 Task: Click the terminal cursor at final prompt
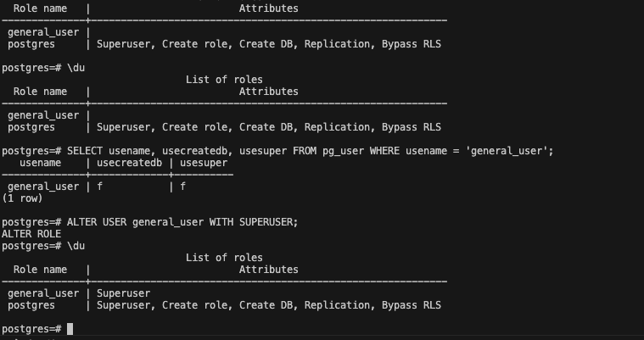[x=70, y=329]
